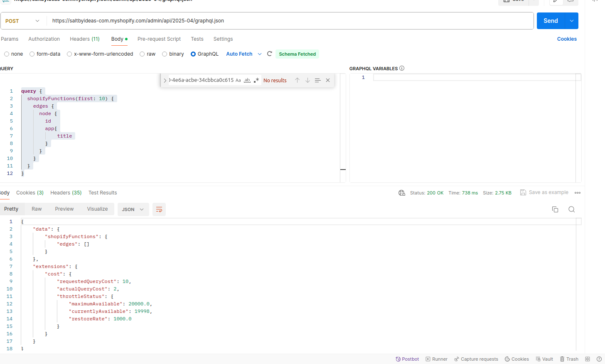Open the JSON format dropdown
This screenshot has width=605, height=364.
click(133, 209)
